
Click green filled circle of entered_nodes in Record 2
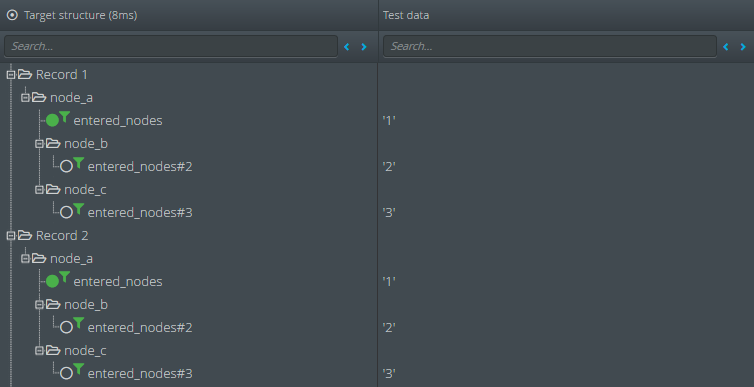pos(52,281)
